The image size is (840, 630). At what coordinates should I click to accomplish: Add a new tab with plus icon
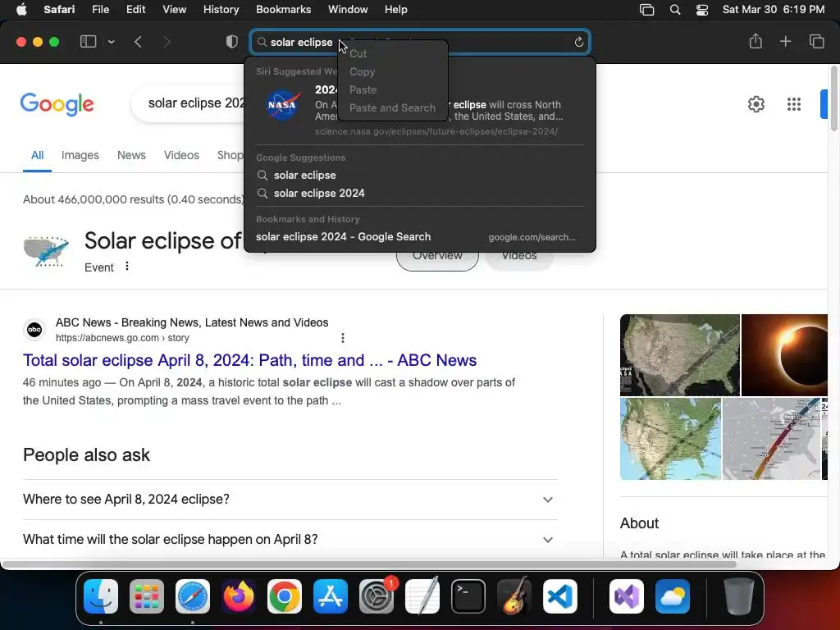(x=785, y=41)
